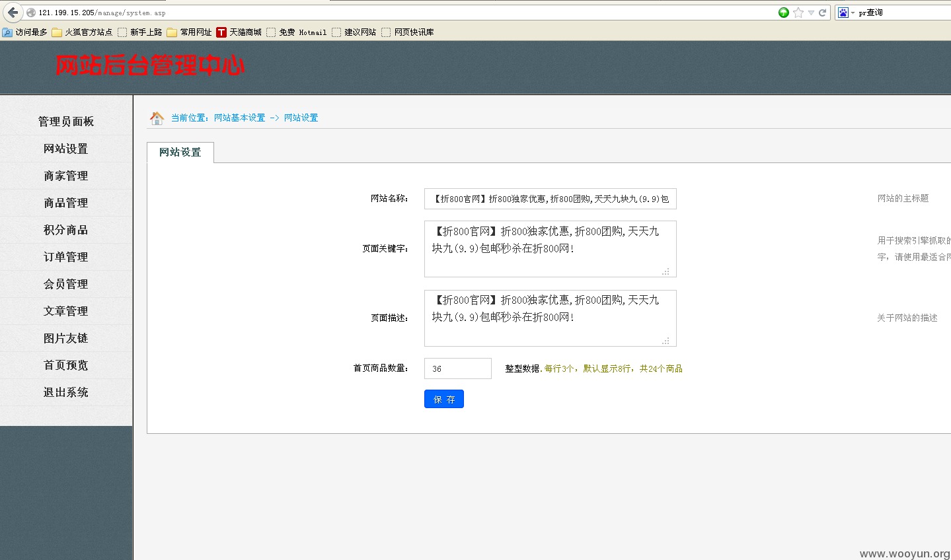Click the green go arrow in address bar

[784, 13]
